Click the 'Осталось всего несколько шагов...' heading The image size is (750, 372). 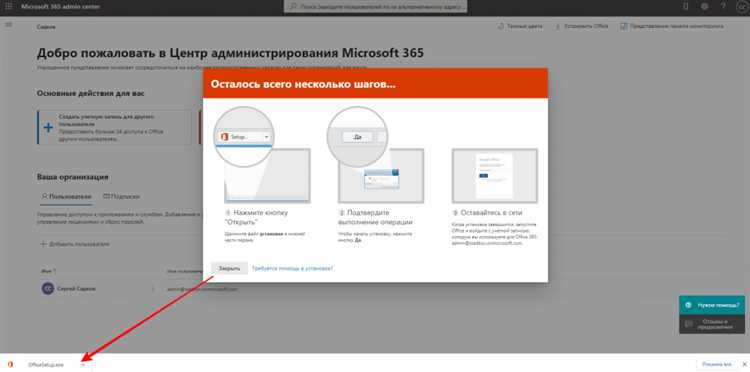[x=303, y=84]
